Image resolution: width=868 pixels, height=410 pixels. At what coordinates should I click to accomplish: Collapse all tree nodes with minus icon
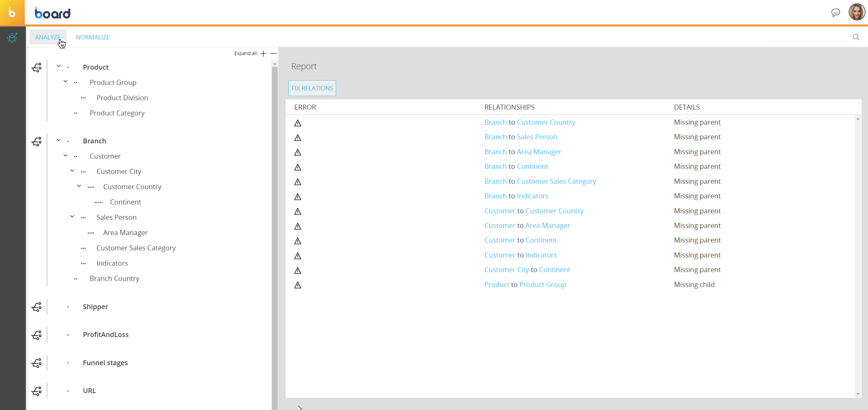(274, 53)
